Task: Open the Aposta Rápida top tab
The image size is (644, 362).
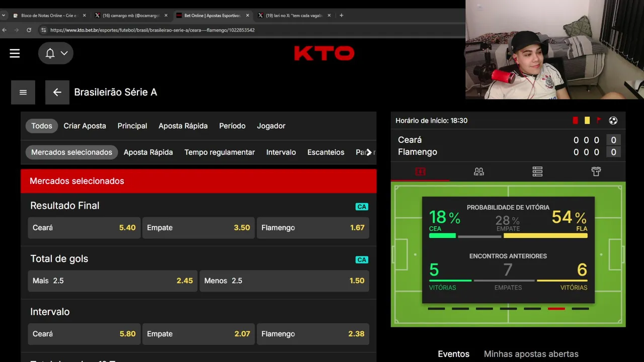Action: (183, 126)
